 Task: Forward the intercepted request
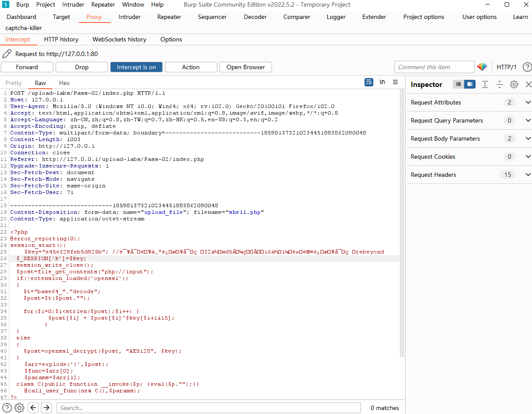(x=27, y=67)
